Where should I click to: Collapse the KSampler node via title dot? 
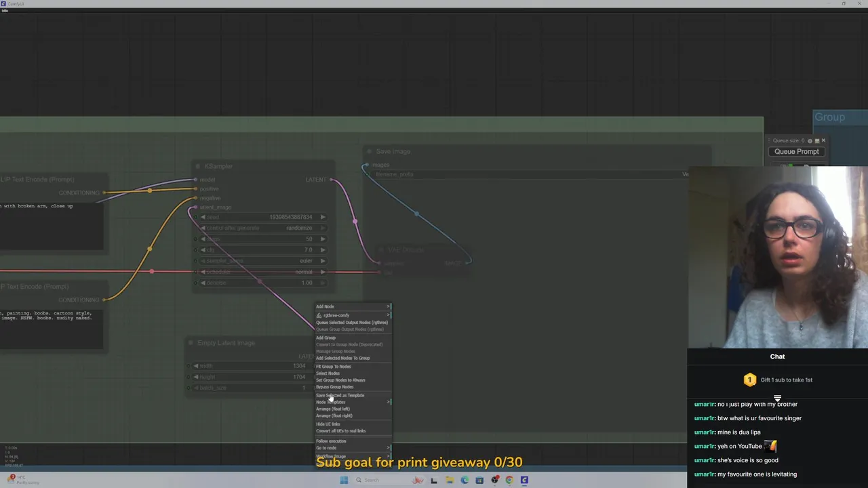tap(198, 166)
